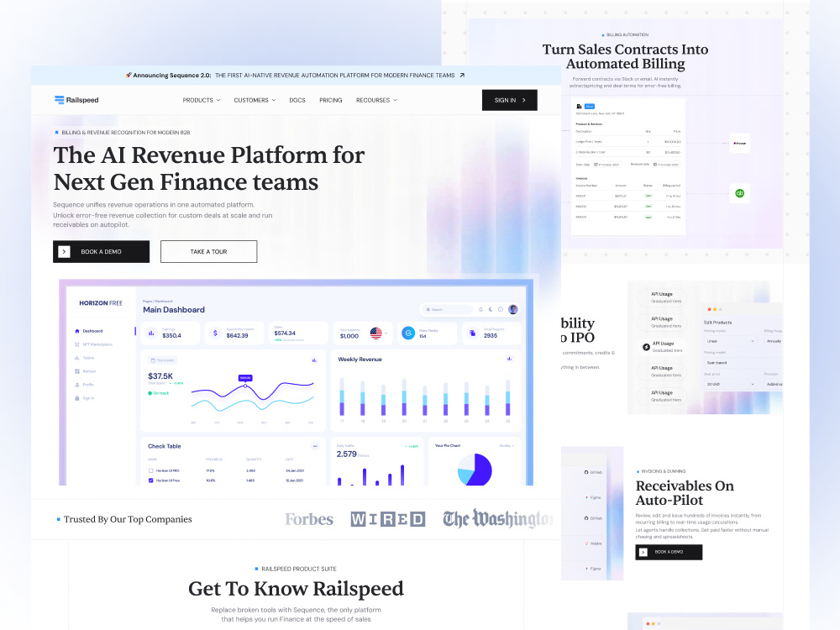Click the Sign In lock icon in sidebar

point(77,398)
